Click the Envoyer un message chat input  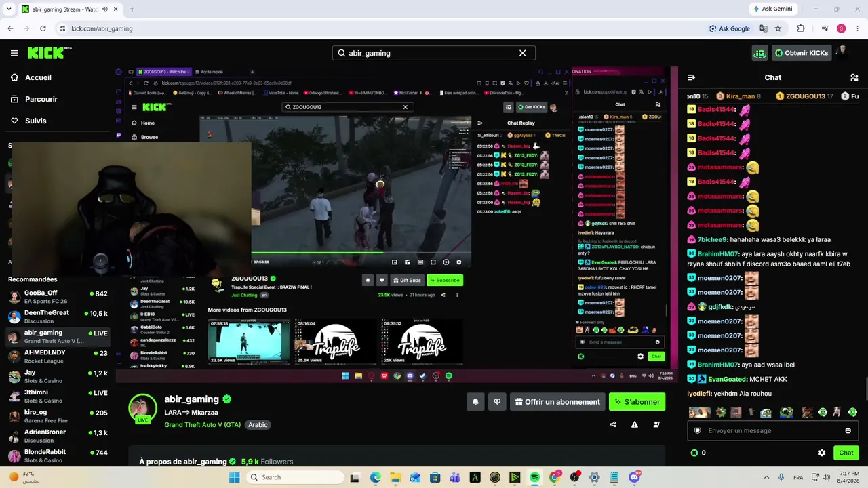point(772,430)
